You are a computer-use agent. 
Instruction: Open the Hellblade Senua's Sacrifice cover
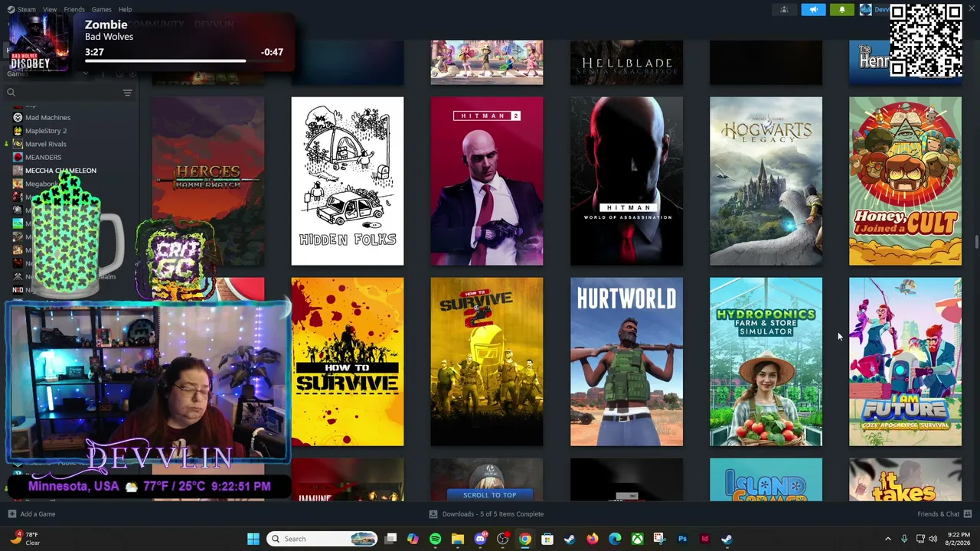[626, 63]
